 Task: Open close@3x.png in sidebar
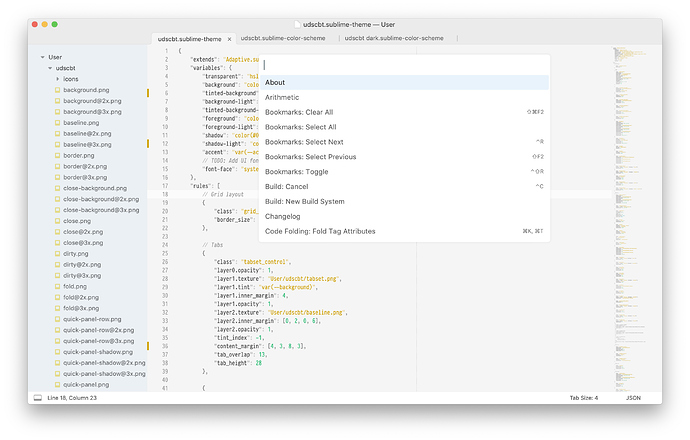[x=83, y=242]
